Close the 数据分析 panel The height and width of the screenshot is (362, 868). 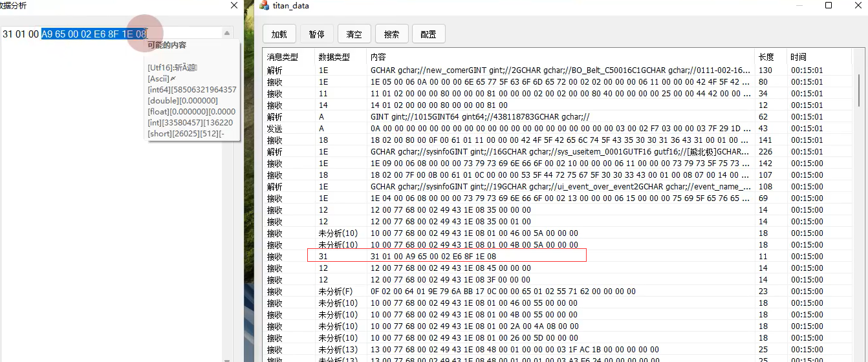(234, 5)
